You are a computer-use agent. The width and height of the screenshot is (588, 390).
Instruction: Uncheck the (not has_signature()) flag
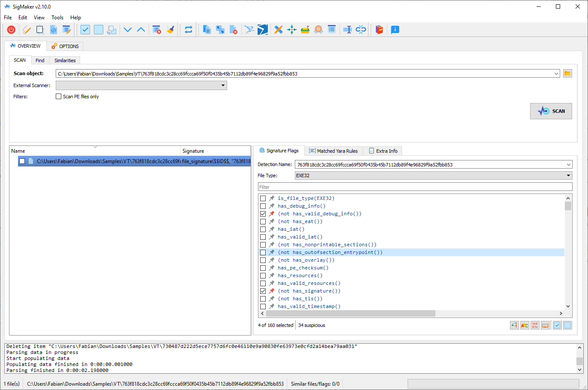point(263,291)
